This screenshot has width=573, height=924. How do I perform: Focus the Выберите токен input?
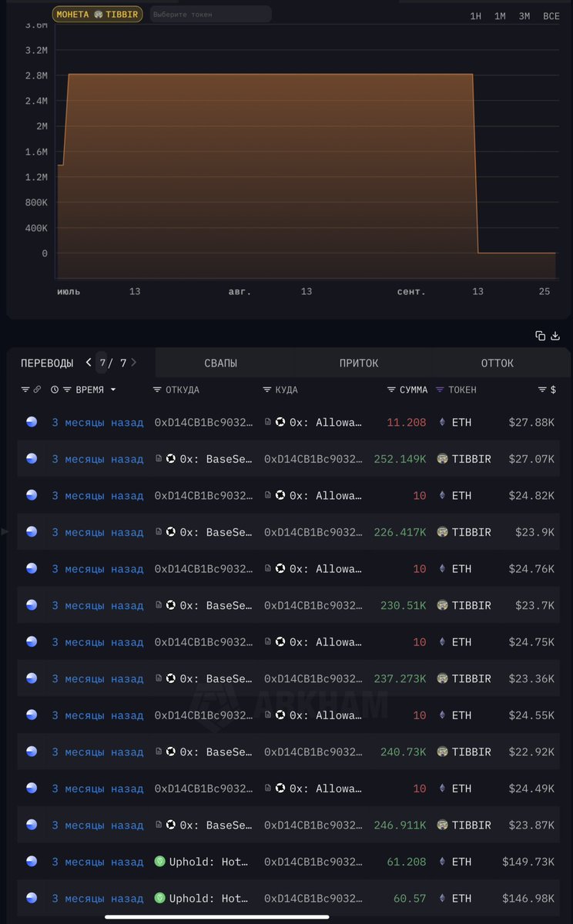[210, 14]
